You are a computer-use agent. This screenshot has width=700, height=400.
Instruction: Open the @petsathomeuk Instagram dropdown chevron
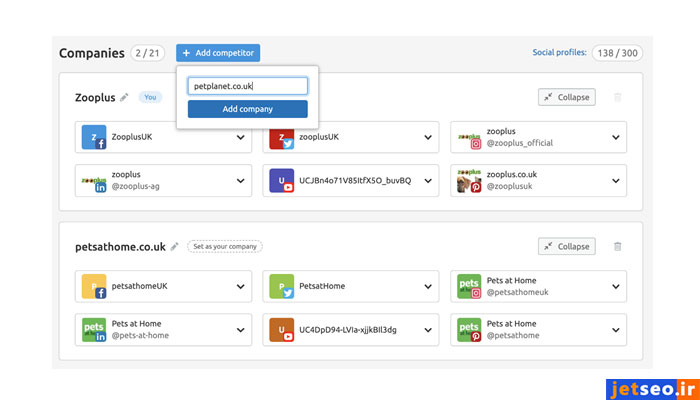(x=616, y=286)
